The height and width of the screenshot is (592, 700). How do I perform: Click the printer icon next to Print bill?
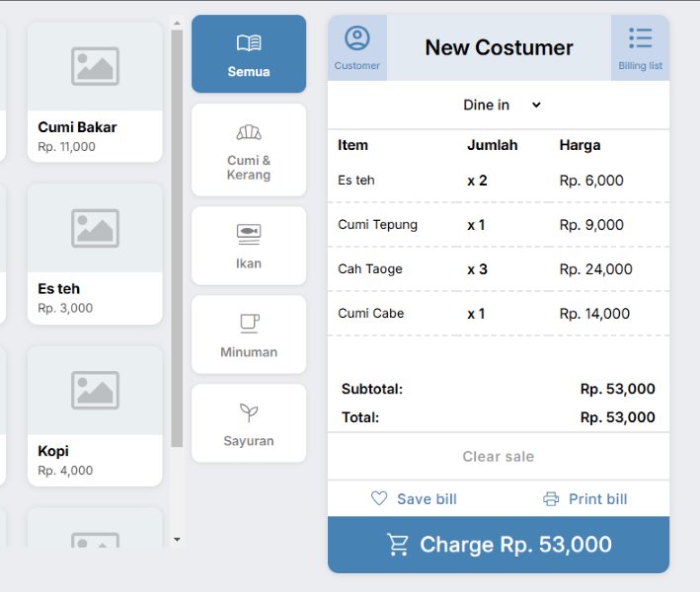click(x=551, y=499)
